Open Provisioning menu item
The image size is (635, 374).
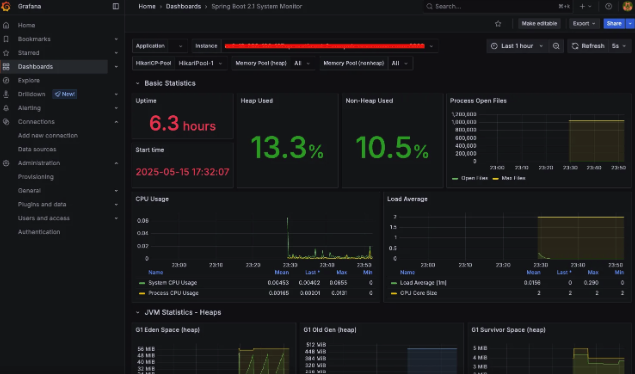[36, 176]
